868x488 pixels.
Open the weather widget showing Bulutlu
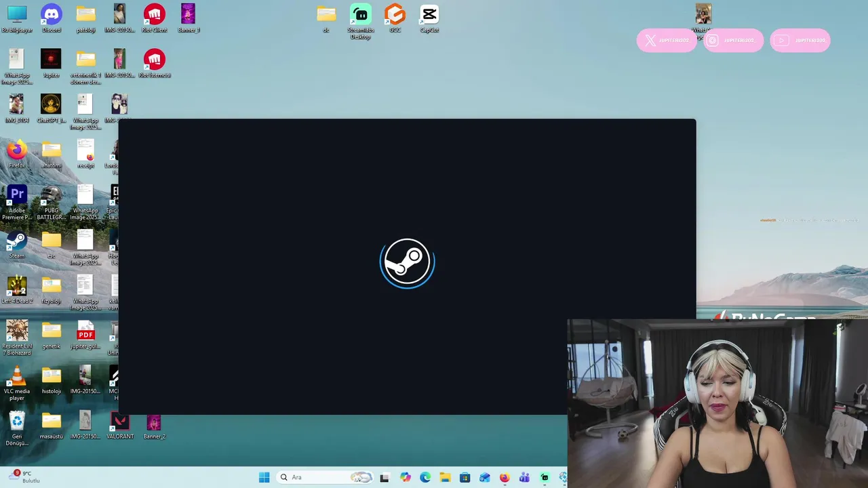point(26,477)
